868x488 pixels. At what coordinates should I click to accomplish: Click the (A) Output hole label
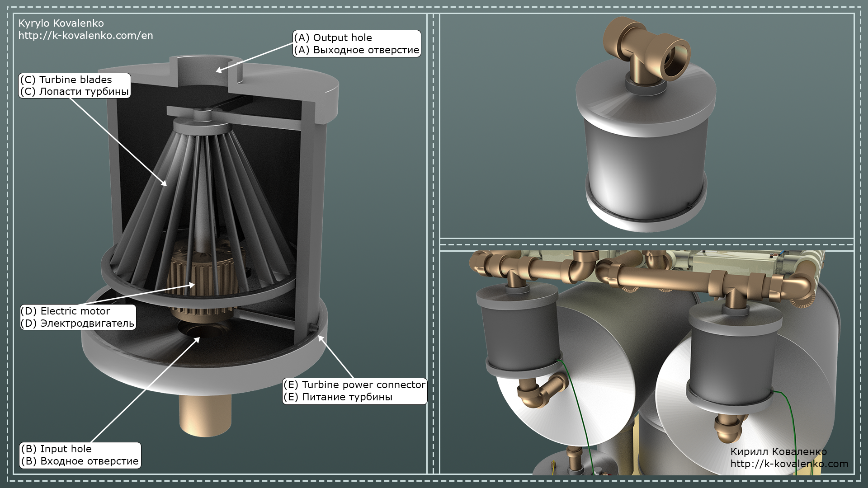(x=357, y=43)
